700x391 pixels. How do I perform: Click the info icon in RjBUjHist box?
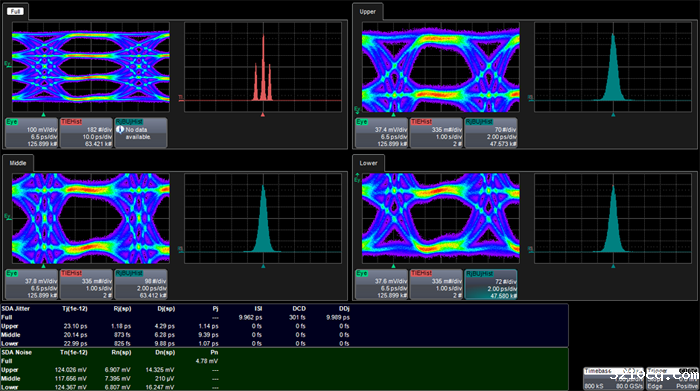point(120,129)
